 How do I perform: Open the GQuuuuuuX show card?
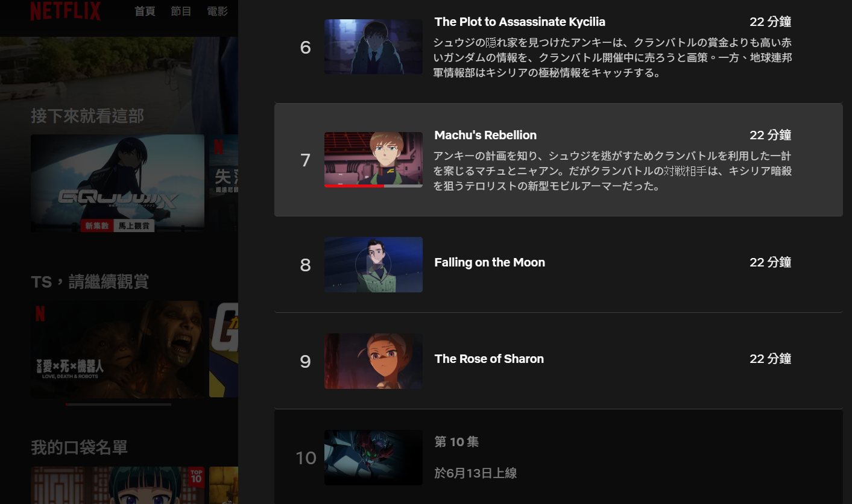pyautogui.click(x=118, y=183)
